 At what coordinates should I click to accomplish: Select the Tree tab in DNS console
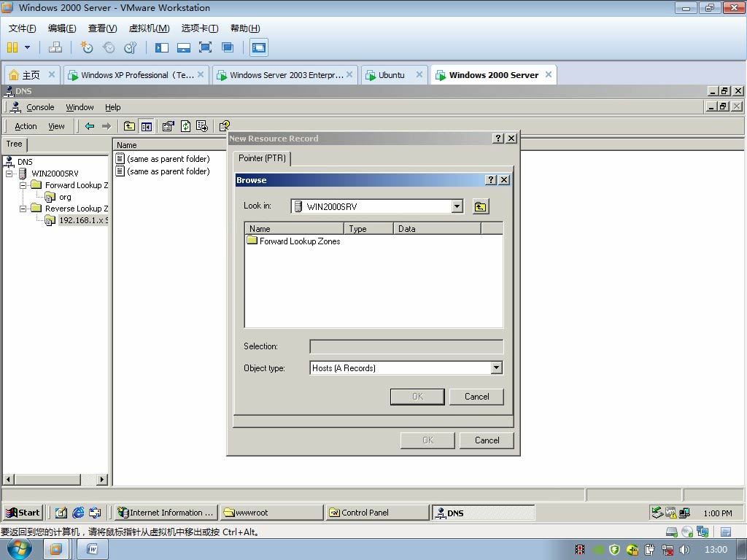tap(15, 144)
